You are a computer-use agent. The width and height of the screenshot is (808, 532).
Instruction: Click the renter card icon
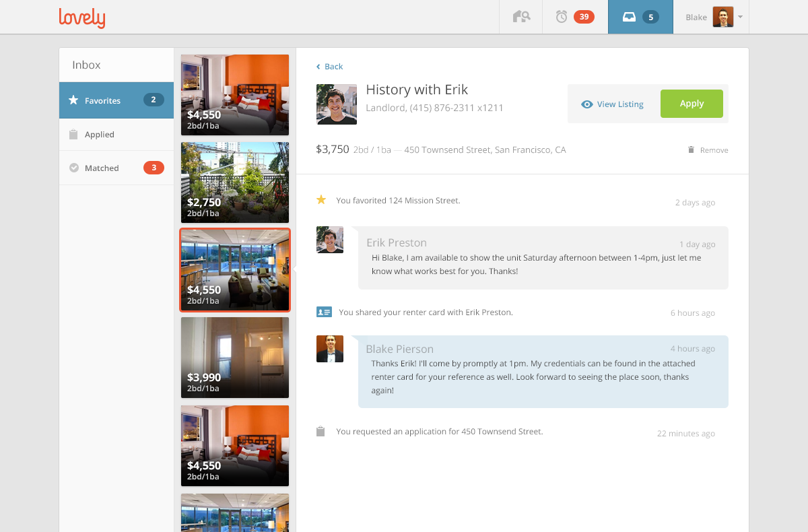coord(324,312)
